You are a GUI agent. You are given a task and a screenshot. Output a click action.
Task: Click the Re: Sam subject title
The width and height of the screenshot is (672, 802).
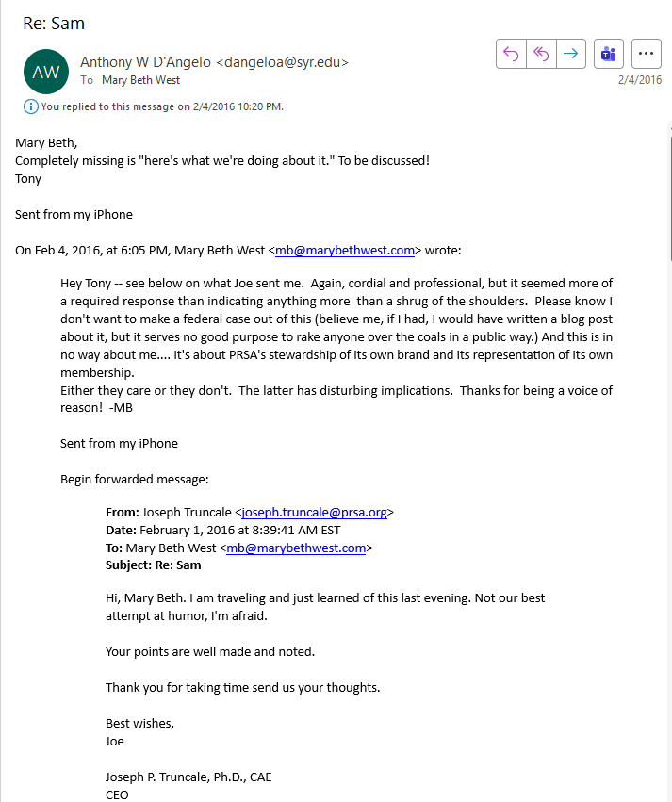54,23
